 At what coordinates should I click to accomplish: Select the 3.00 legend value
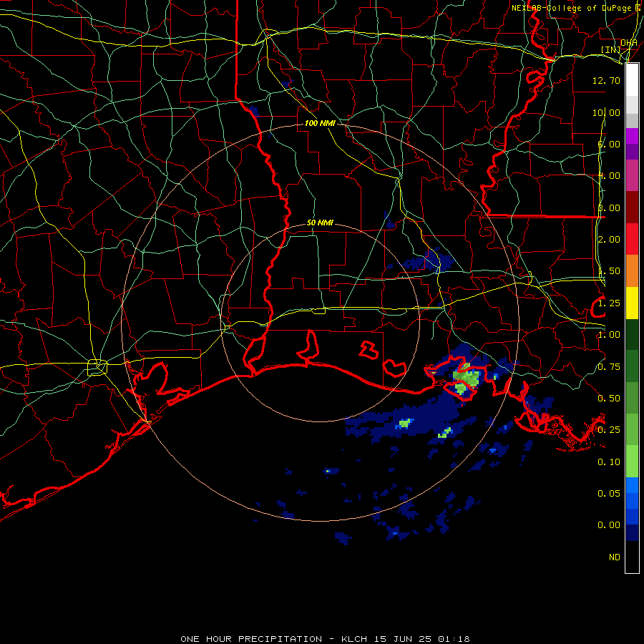[x=609, y=208]
